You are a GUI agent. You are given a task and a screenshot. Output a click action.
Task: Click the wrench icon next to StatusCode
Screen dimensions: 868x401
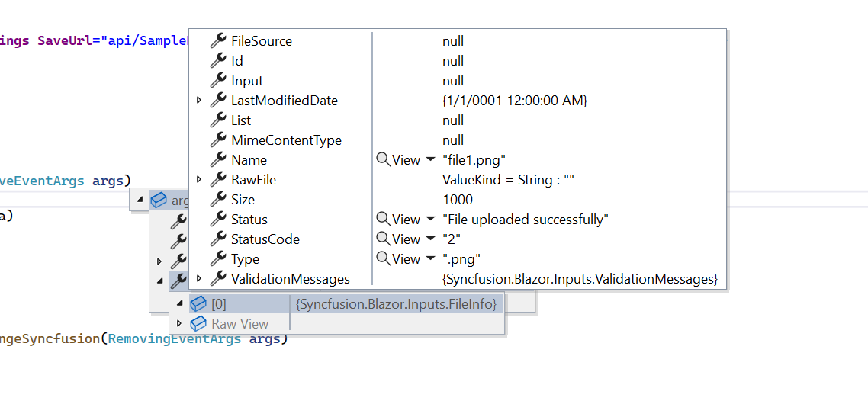coord(218,239)
